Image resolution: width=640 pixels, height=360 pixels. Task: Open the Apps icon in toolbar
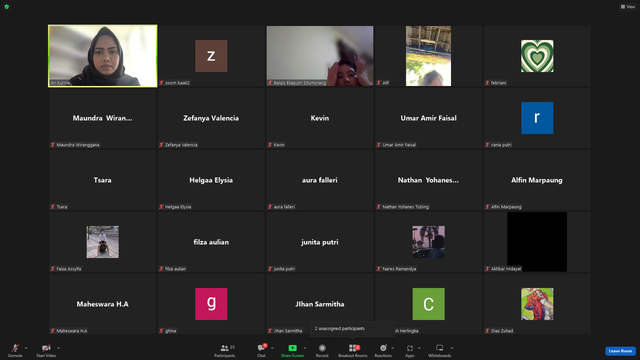pyautogui.click(x=410, y=348)
